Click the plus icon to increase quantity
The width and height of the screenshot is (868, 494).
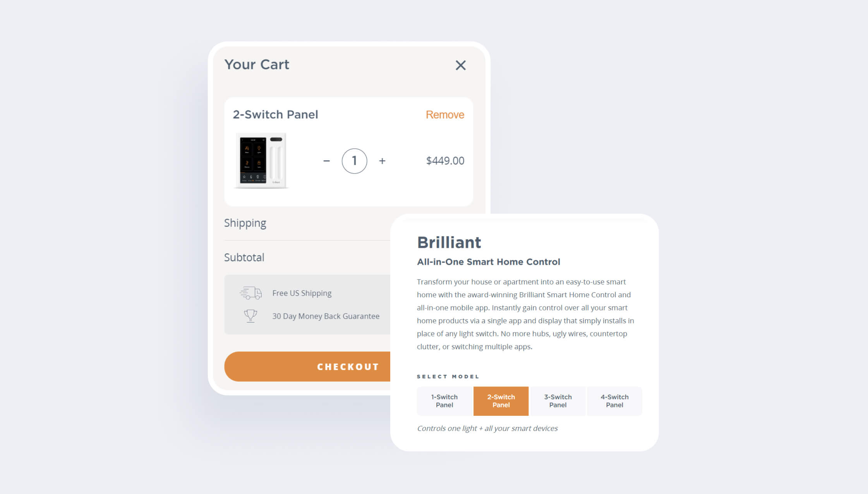pyautogui.click(x=382, y=161)
